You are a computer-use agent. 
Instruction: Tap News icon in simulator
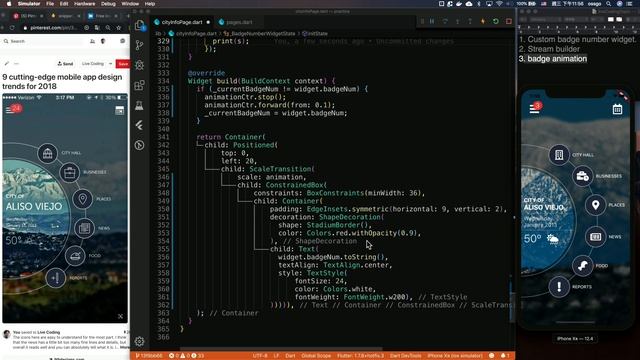pos(596,237)
